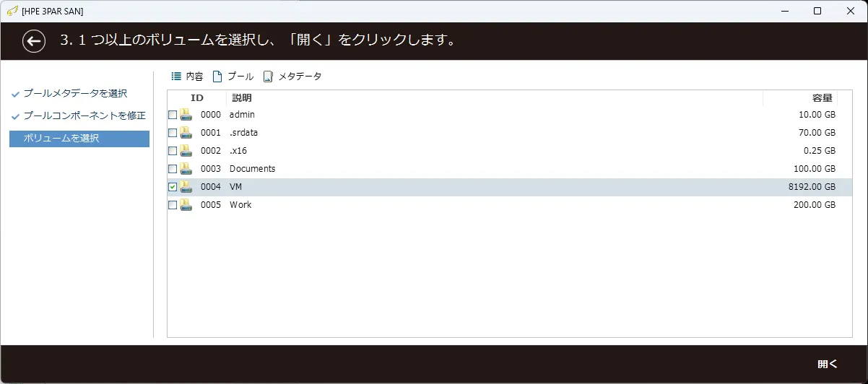Click the 0.25 GB capacity value

pyautogui.click(x=820, y=151)
